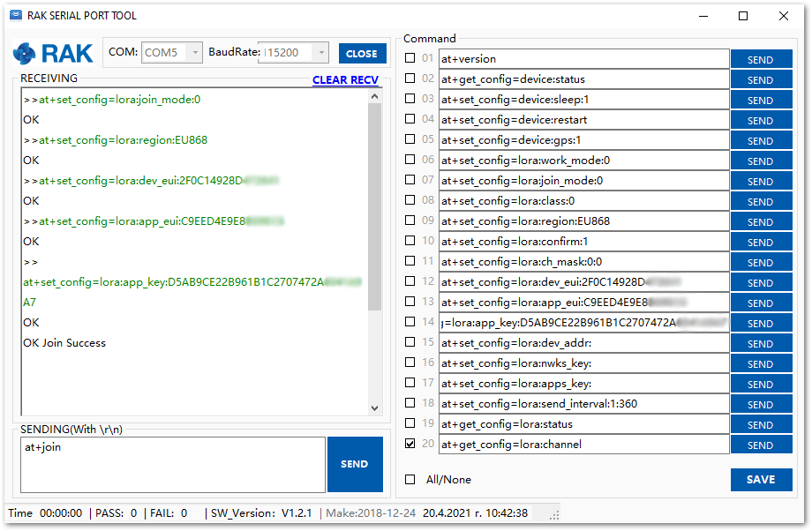Open the BaudRate dropdown
The height and width of the screenshot is (531, 812).
321,52
